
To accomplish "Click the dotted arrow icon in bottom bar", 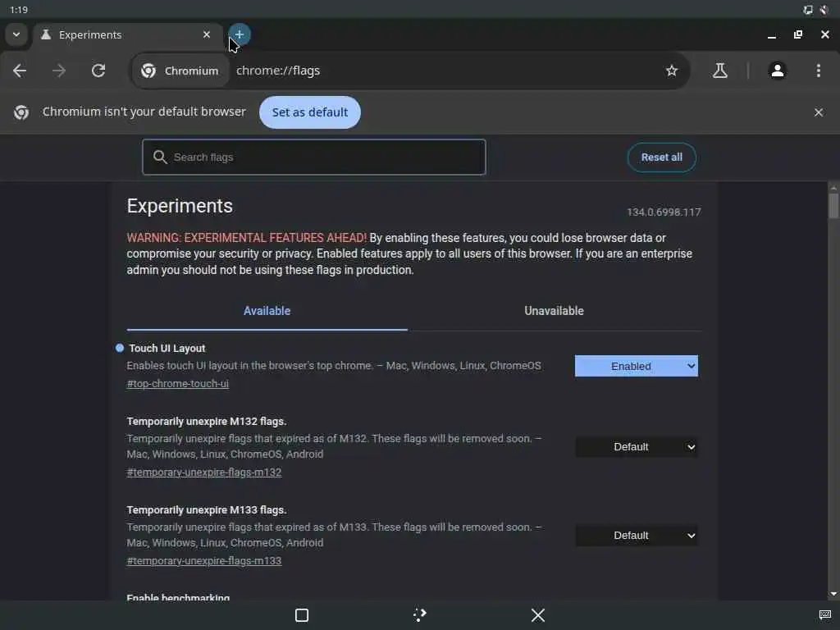I will (x=419, y=615).
